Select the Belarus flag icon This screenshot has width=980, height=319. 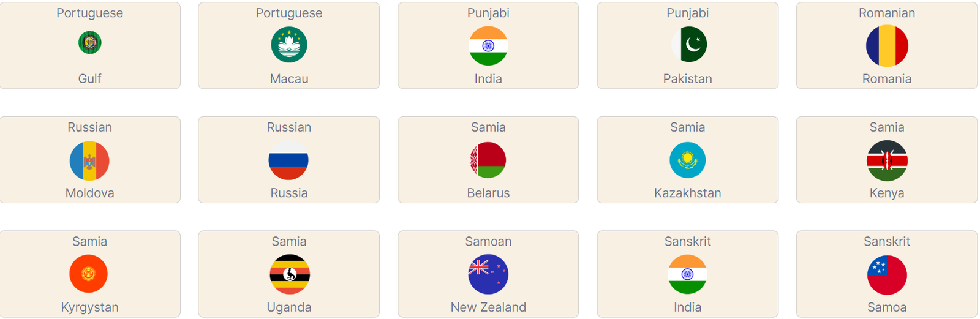pyautogui.click(x=488, y=160)
